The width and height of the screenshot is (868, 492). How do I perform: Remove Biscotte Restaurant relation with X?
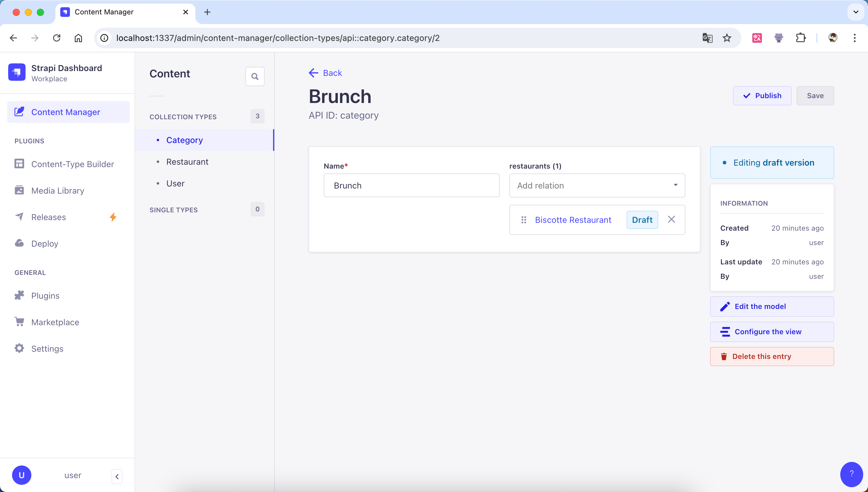pos(671,220)
